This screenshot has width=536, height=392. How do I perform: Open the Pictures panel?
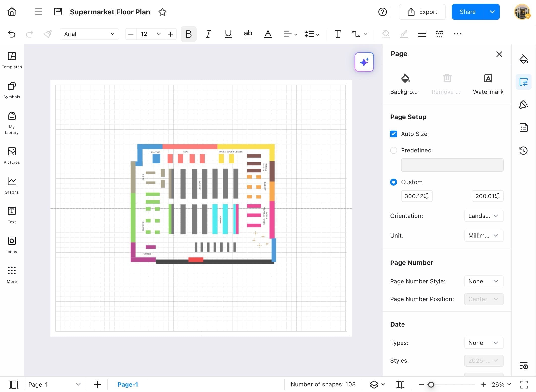pyautogui.click(x=11, y=156)
